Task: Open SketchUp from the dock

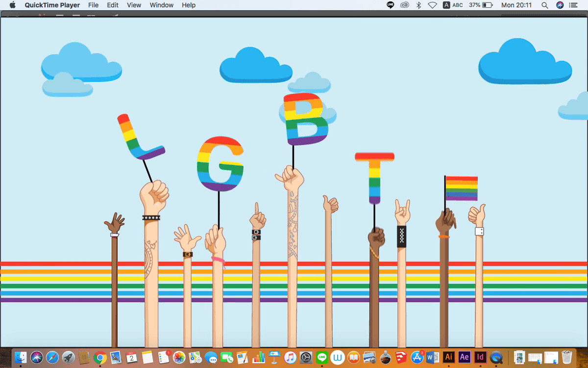Action: point(401,357)
